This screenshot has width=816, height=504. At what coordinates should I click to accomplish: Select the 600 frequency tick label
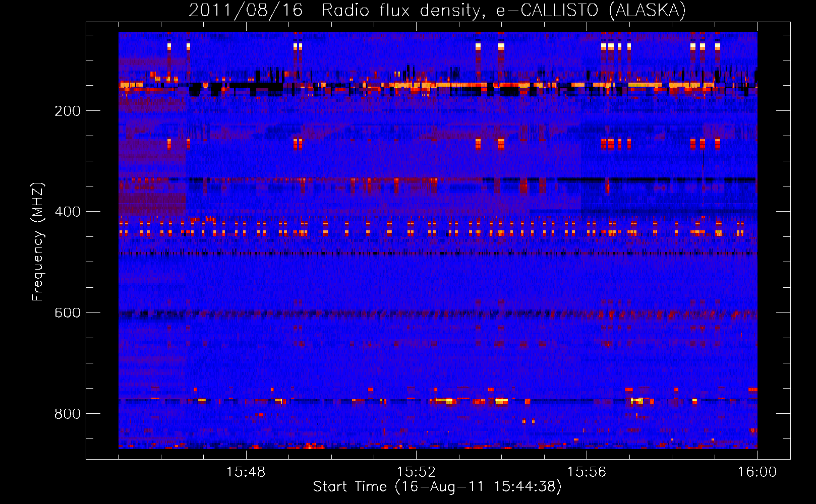[68, 312]
